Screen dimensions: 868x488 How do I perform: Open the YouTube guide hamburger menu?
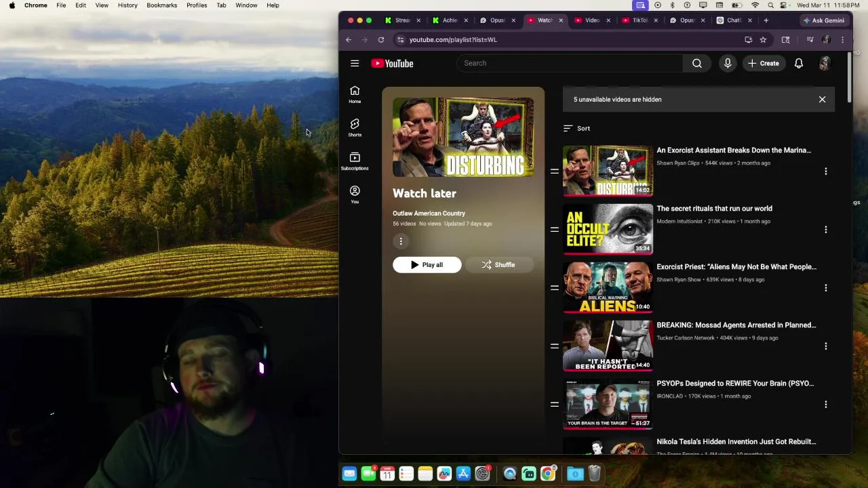[355, 63]
